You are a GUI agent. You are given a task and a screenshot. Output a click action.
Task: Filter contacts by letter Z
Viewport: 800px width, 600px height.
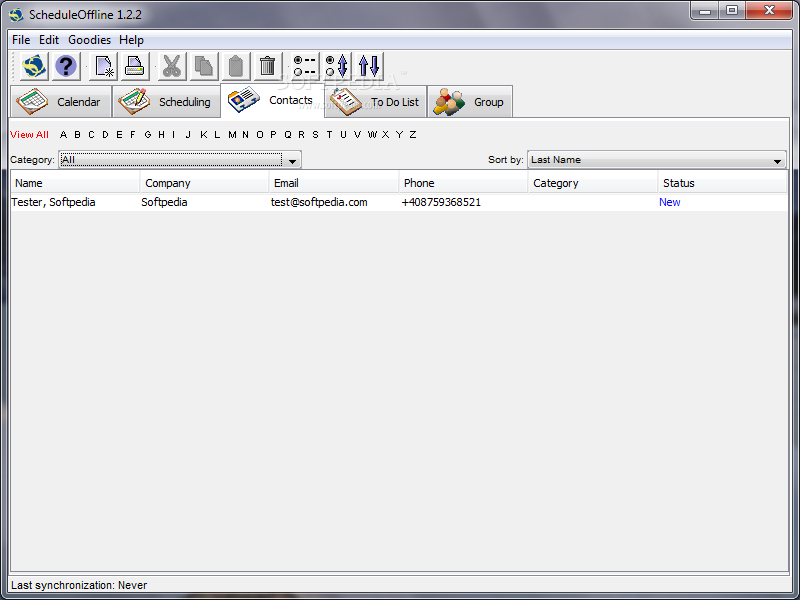click(x=413, y=135)
